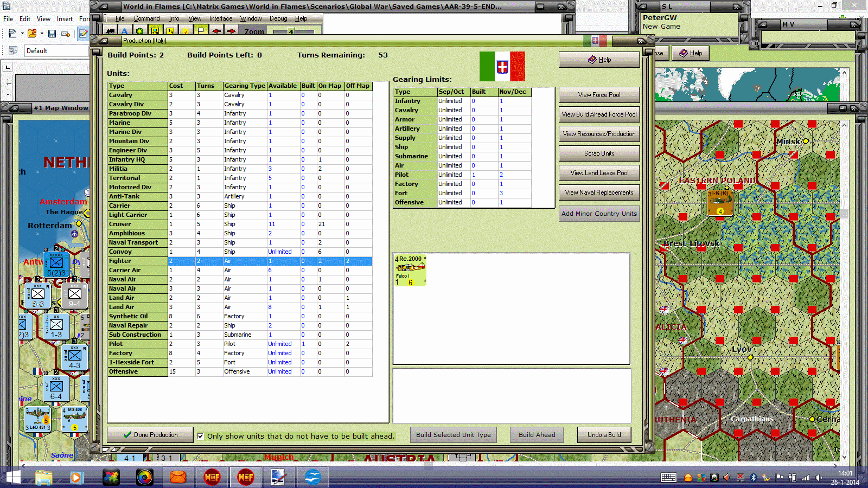
Task: Select the Cruiser row in Units table
Action: [240, 224]
